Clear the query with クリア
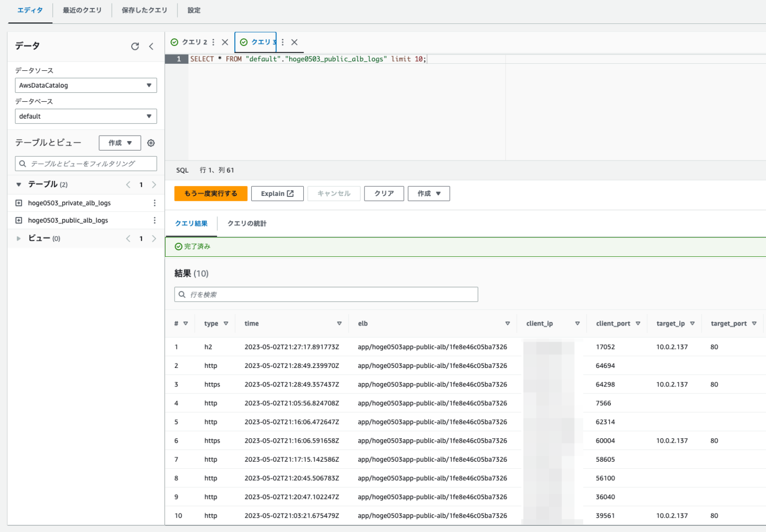766x532 pixels. coord(383,193)
